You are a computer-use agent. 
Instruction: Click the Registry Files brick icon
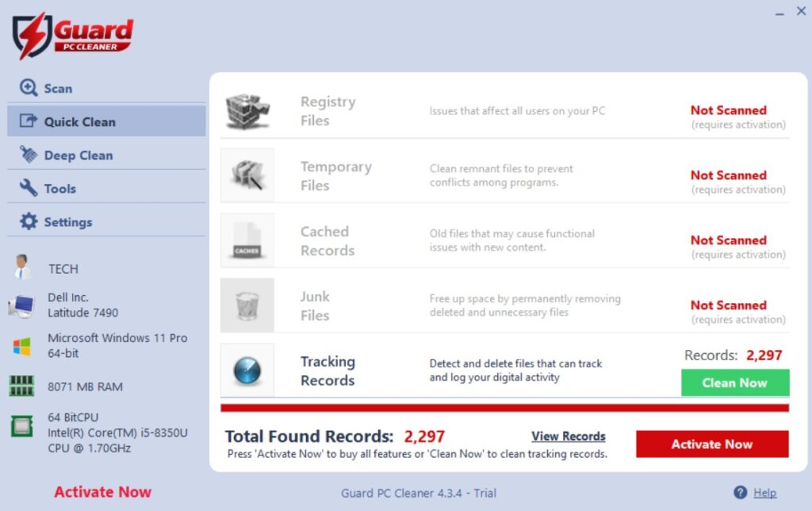(x=247, y=111)
